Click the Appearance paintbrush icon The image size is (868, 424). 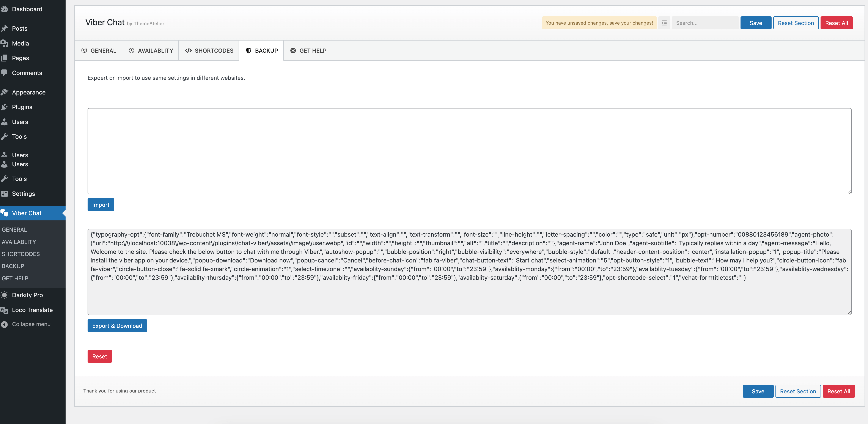click(4, 92)
